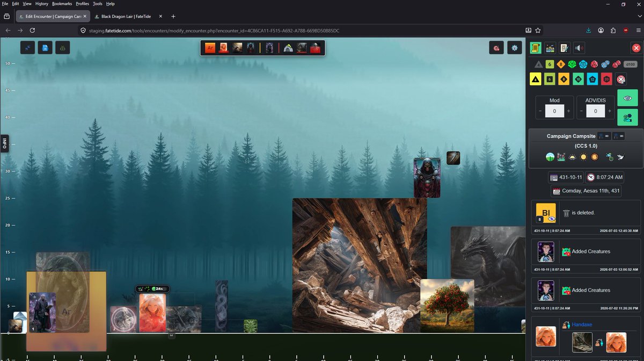Toggle the green eye visibility button
The height and width of the screenshot is (361, 644).
point(627,98)
